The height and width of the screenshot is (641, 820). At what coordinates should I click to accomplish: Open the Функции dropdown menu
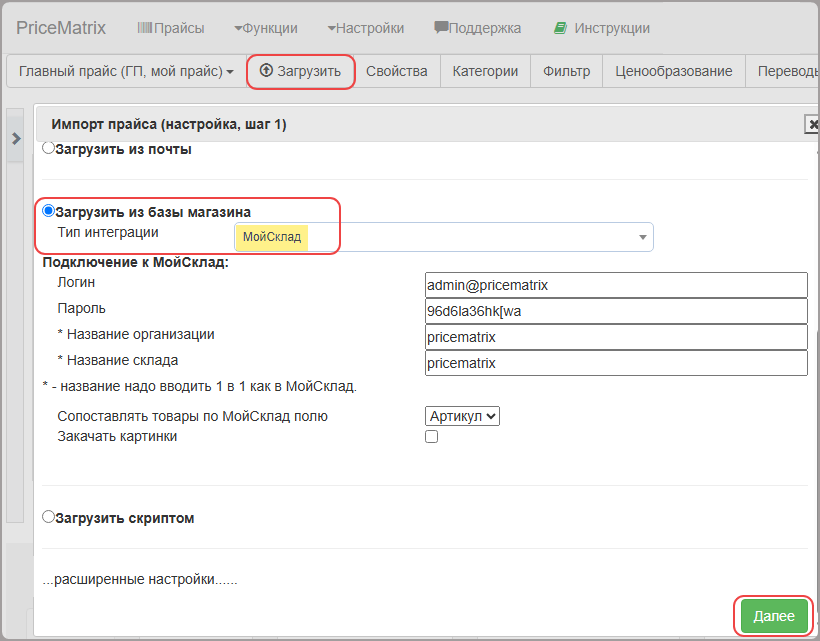coord(266,28)
